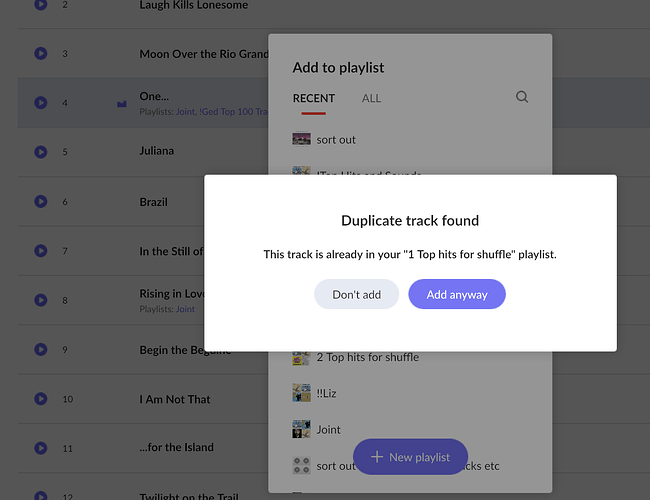Image resolution: width=650 pixels, height=500 pixels.
Task: Open the Joint link under Rising in Love
Action: [185, 309]
